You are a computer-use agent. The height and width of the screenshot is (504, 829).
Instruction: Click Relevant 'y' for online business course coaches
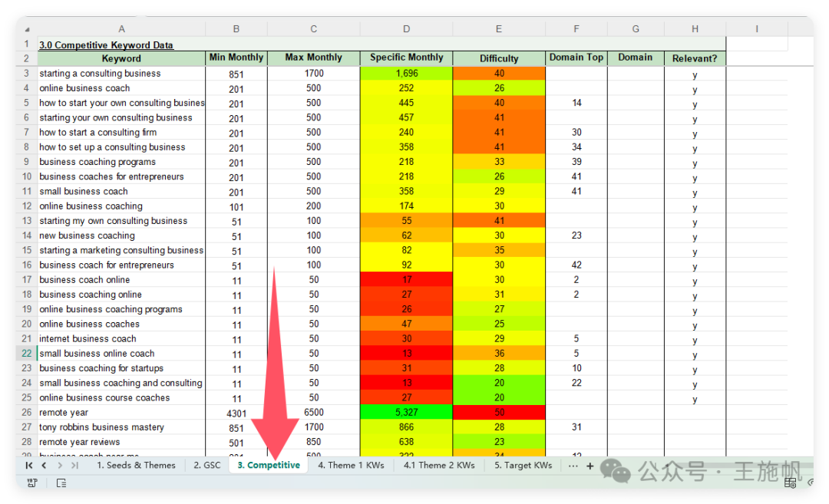(x=695, y=399)
